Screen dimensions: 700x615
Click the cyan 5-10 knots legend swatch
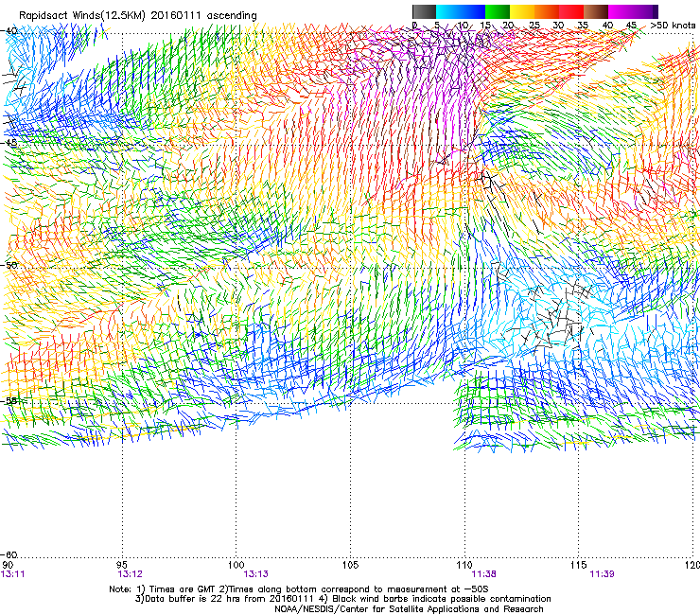[x=448, y=11]
